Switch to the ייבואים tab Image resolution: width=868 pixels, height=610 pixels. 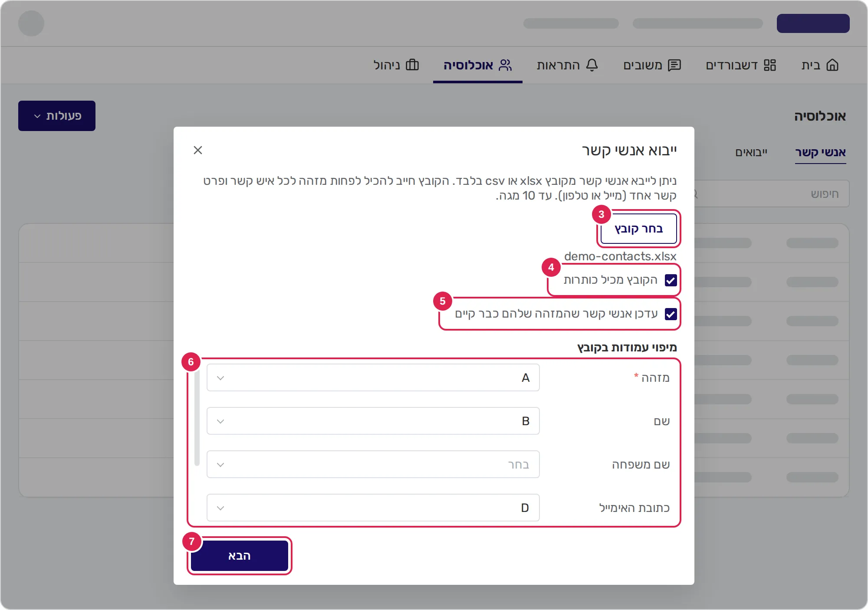pos(751,153)
